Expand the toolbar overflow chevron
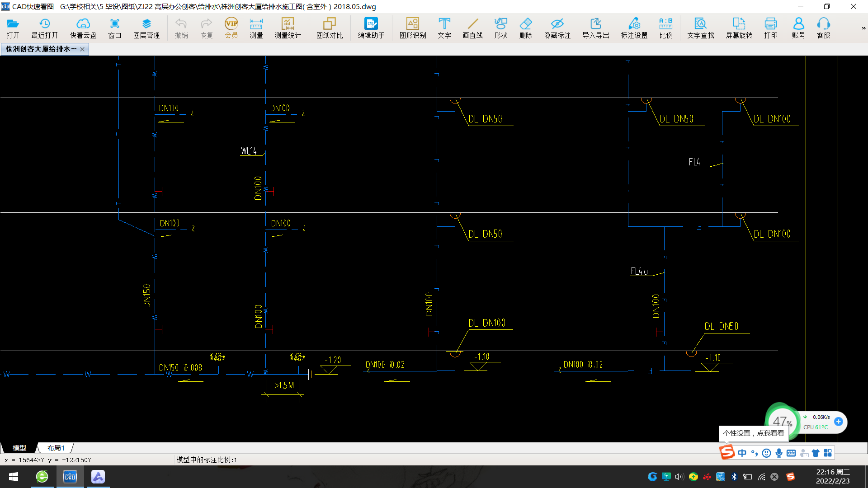The width and height of the screenshot is (868, 488). pos(863,28)
